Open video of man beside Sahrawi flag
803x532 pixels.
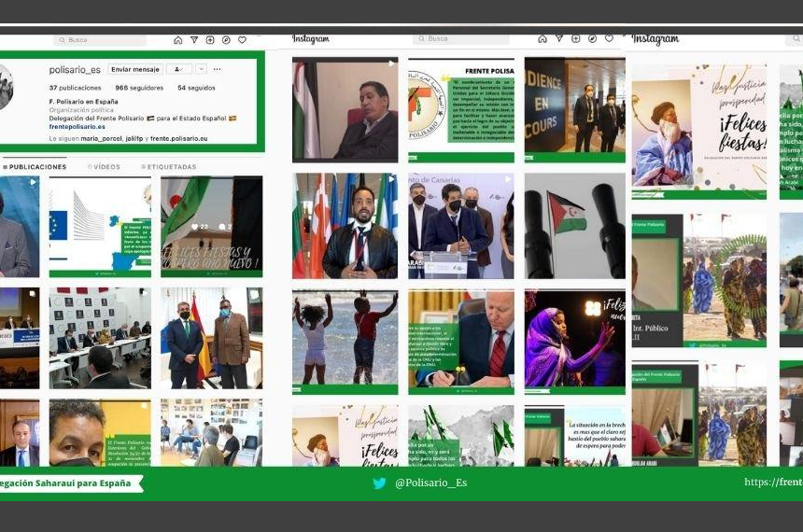tap(345, 109)
